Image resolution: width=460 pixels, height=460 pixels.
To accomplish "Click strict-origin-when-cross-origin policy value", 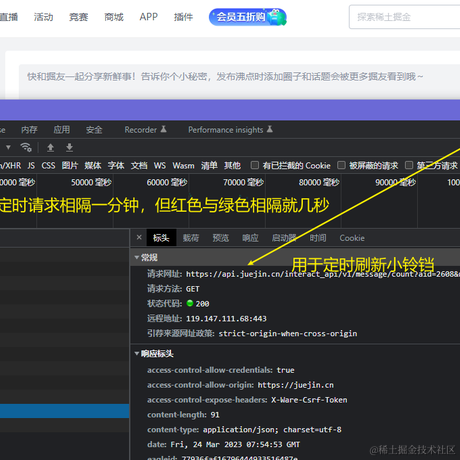I will (x=288, y=334).
